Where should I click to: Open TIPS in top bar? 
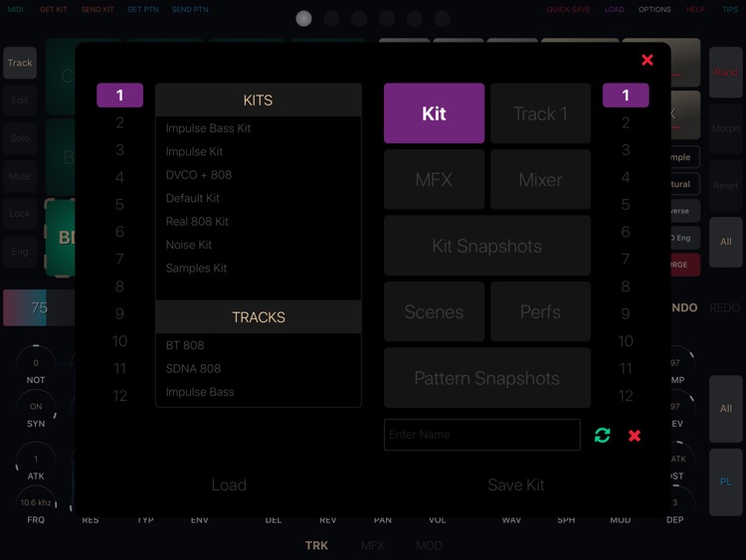pos(730,9)
